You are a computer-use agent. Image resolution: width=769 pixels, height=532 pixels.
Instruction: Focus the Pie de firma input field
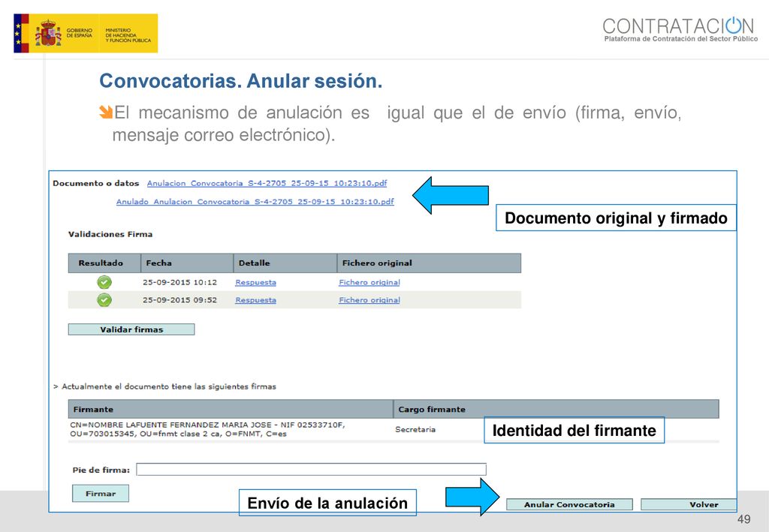pyautogui.click(x=311, y=469)
